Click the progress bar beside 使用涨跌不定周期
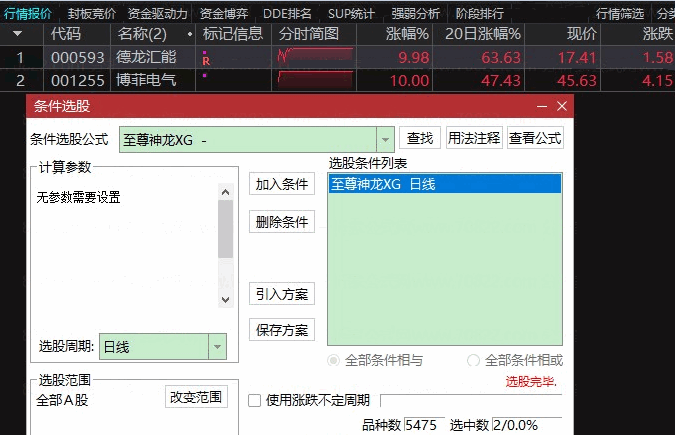Image resolution: width=675 pixels, height=435 pixels. click(471, 401)
